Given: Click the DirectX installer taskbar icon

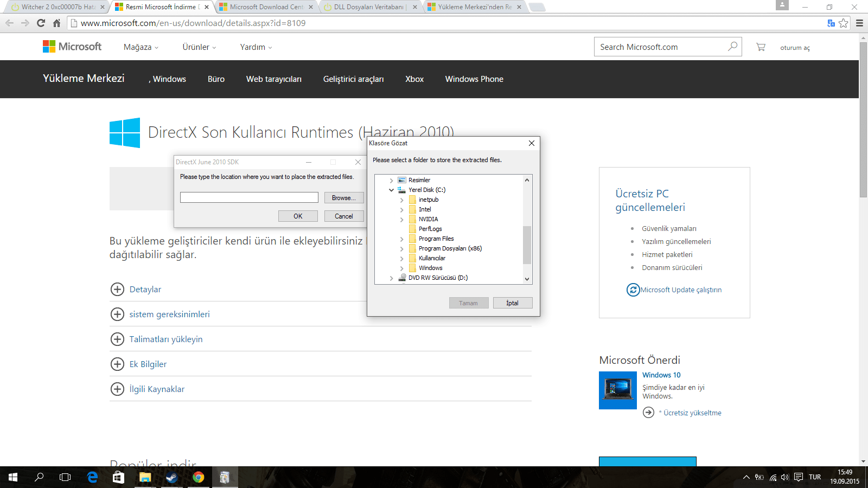Looking at the screenshot, I should tap(225, 477).
